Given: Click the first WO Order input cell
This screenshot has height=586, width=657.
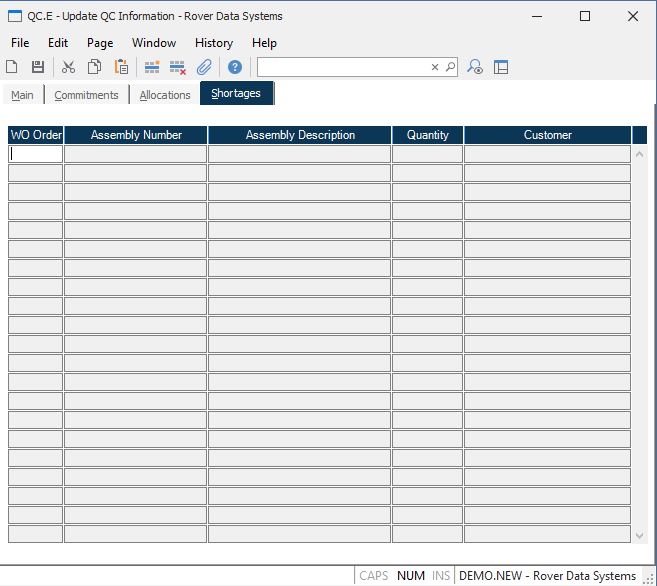Looking at the screenshot, I should click(x=35, y=154).
